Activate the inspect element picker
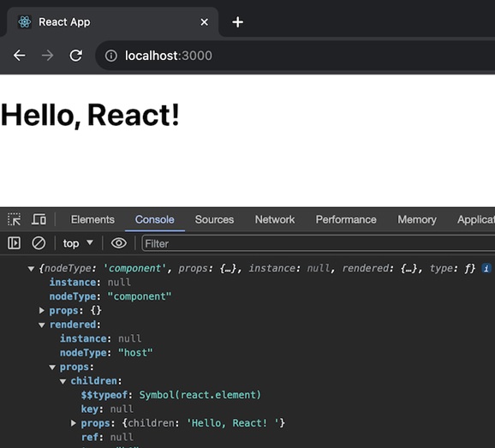This screenshot has height=448, width=495. coord(15,219)
